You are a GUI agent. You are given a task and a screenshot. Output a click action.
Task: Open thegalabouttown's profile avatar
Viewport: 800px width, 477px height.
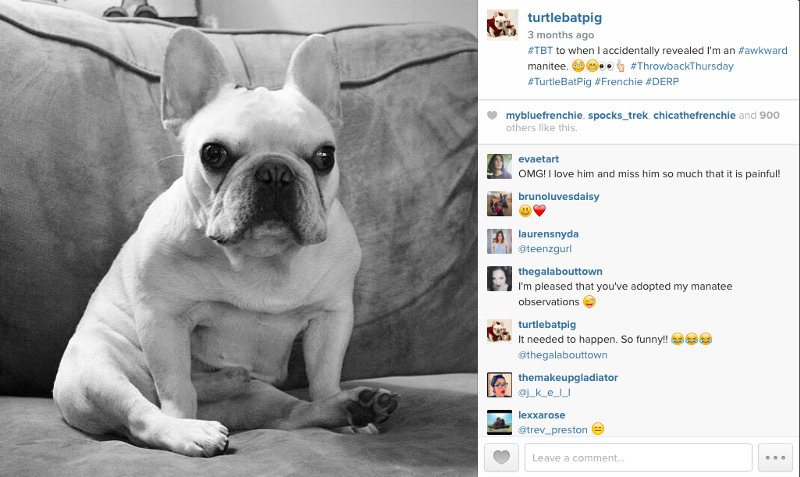pyautogui.click(x=499, y=279)
